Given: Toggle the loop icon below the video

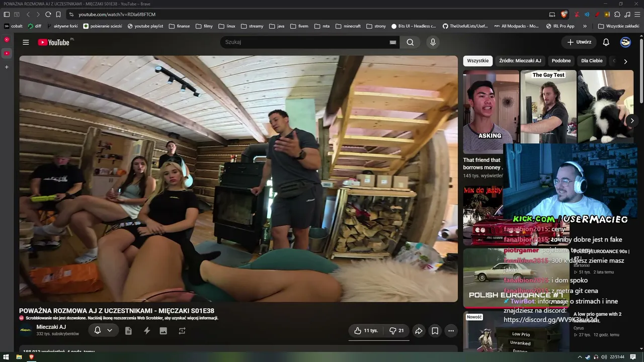Looking at the screenshot, I should coord(182,330).
